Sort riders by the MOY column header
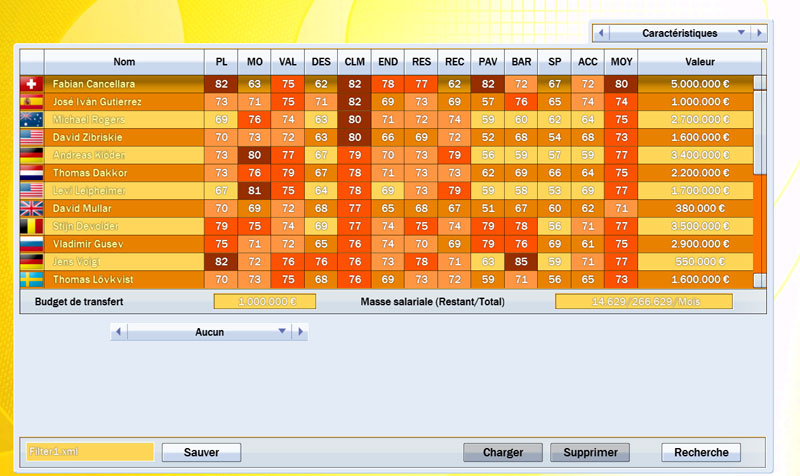 (x=621, y=62)
